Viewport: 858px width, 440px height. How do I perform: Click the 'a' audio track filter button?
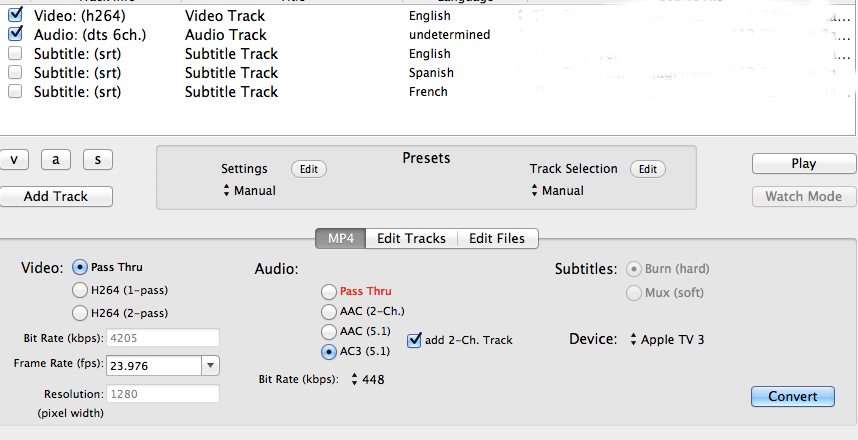56,160
